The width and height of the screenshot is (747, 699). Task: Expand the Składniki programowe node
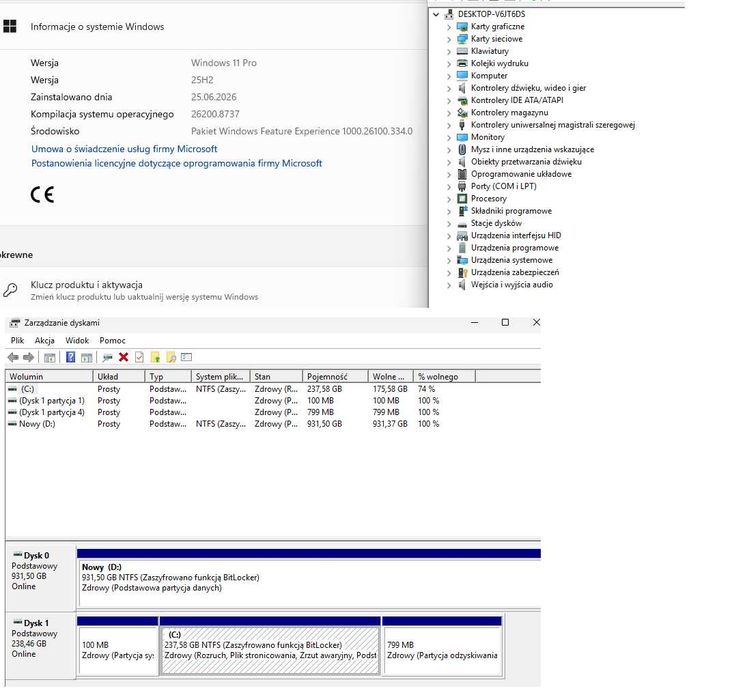(449, 212)
